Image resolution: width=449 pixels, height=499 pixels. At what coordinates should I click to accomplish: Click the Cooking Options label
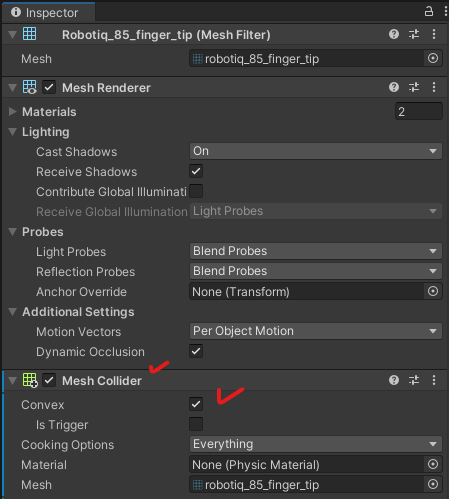click(x=68, y=445)
